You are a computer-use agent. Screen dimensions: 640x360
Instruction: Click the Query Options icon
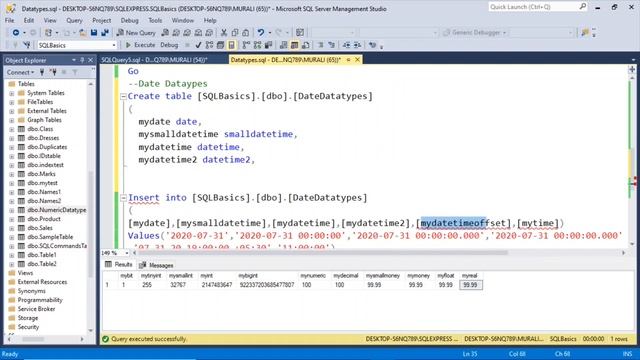(220, 45)
